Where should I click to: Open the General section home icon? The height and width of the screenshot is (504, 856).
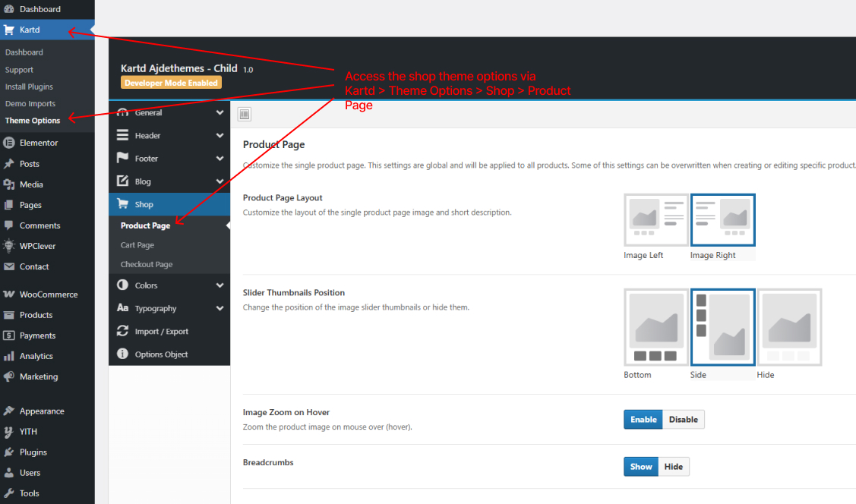pyautogui.click(x=123, y=112)
